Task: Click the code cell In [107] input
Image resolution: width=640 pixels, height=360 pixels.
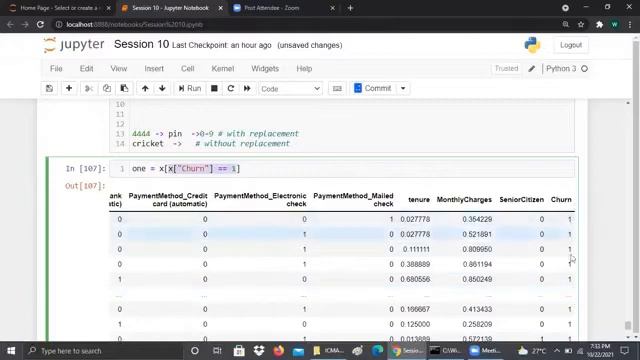Action: (x=342, y=169)
